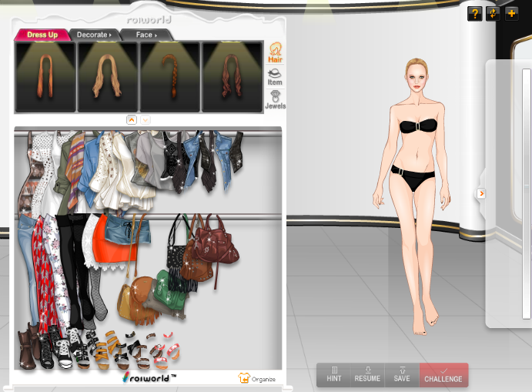Click the SAVE button
This screenshot has width=532, height=392.
[x=402, y=375]
